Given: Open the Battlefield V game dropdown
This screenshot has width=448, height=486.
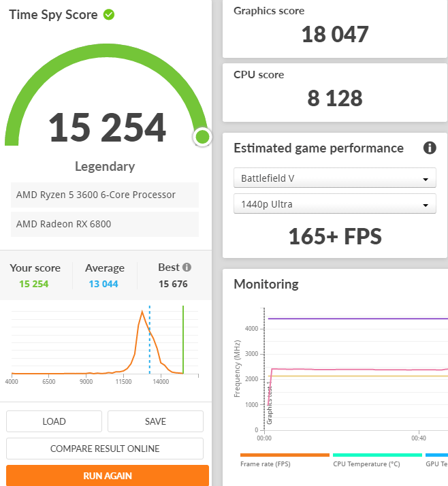Looking at the screenshot, I should coord(335,178).
